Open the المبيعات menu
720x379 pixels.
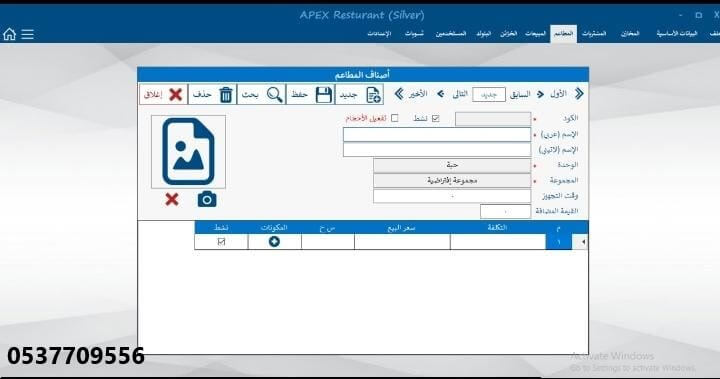coord(535,34)
